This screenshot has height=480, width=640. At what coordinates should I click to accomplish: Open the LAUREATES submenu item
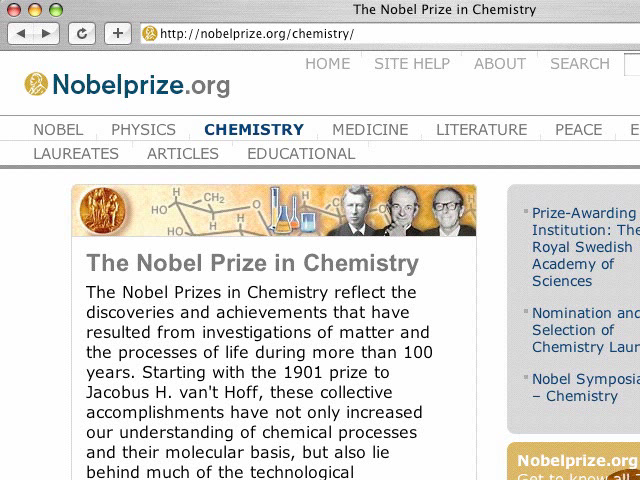tap(76, 154)
